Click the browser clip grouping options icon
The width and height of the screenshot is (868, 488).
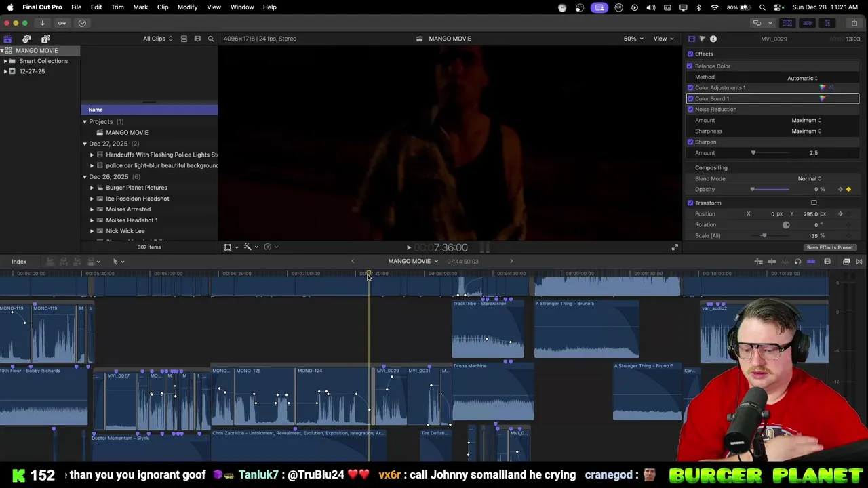197,39
